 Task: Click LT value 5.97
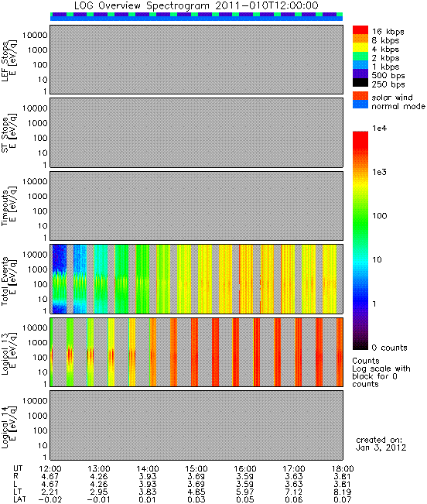click(x=245, y=492)
